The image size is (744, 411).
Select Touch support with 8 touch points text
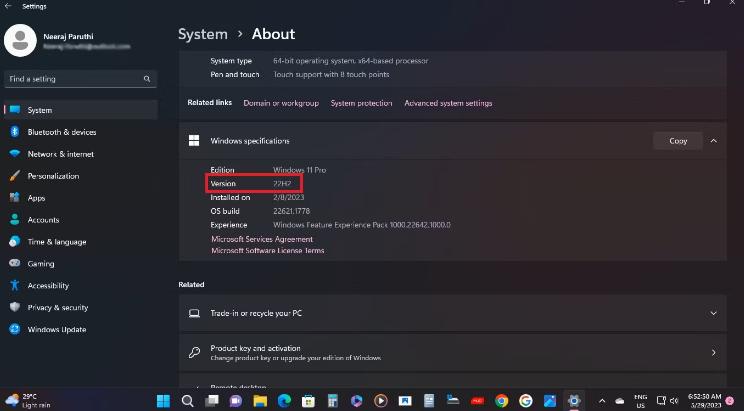pos(331,75)
